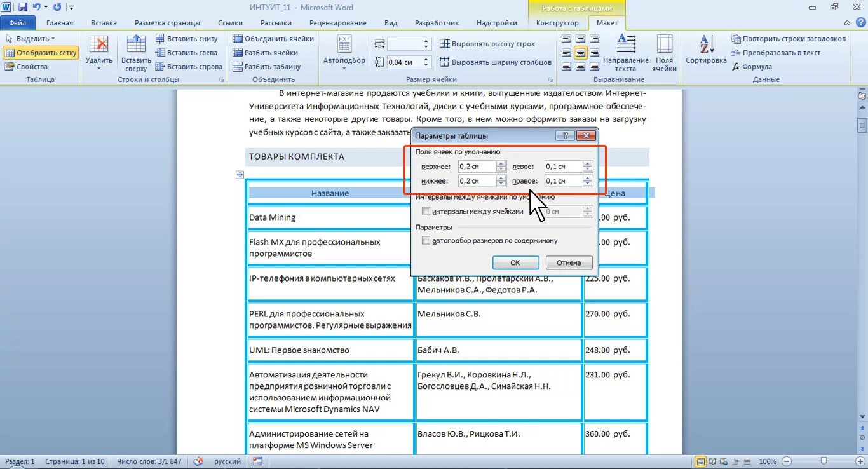Click help button in Параметры таблицы dialog

click(x=565, y=135)
